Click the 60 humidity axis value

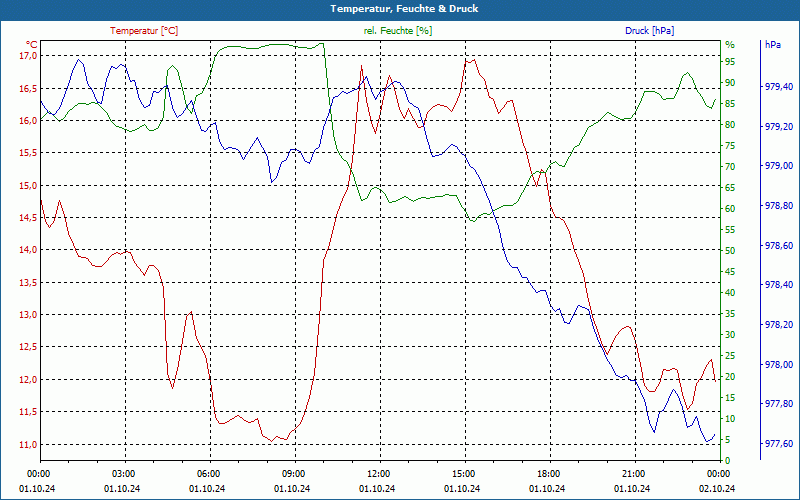(x=730, y=209)
